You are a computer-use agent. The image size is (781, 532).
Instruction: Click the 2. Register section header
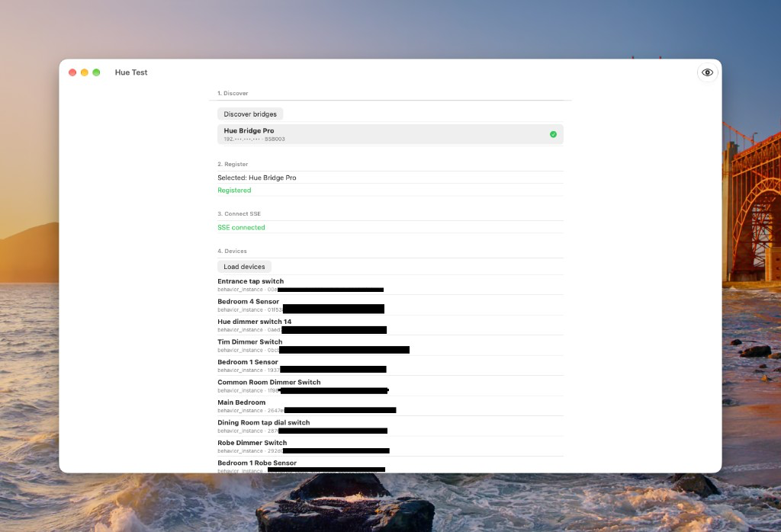(233, 164)
